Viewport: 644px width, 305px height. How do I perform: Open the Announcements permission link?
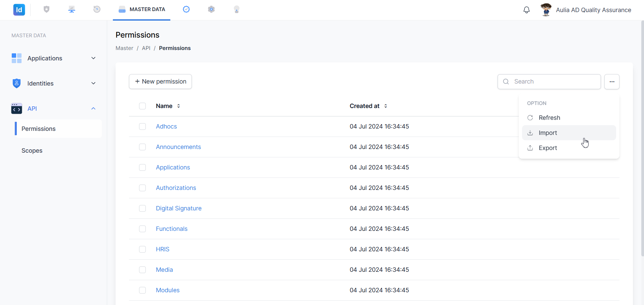coord(178,147)
